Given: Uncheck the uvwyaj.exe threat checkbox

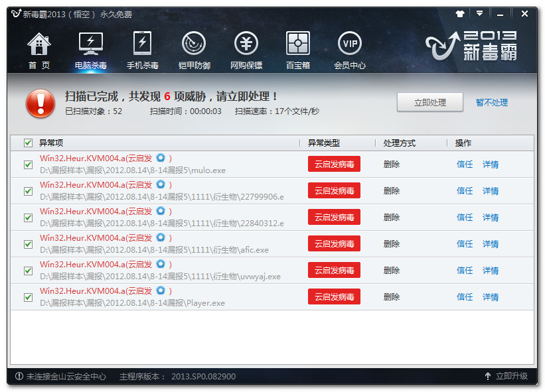Looking at the screenshot, I should (28, 271).
